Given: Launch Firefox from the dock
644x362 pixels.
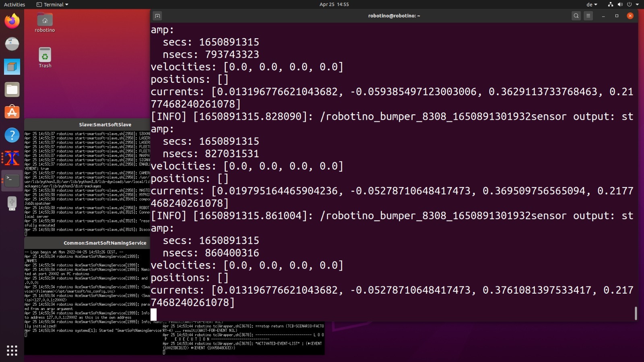Looking at the screenshot, I should [12, 21].
